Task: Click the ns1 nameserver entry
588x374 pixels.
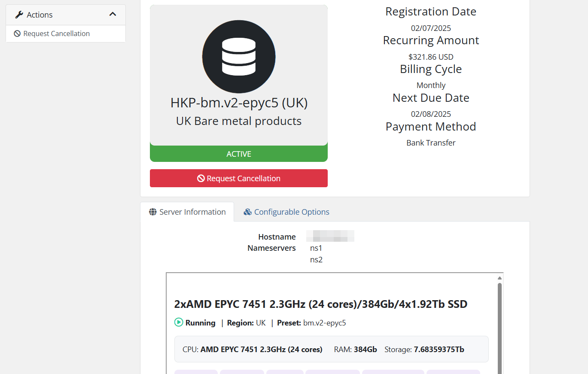Action: (316, 248)
